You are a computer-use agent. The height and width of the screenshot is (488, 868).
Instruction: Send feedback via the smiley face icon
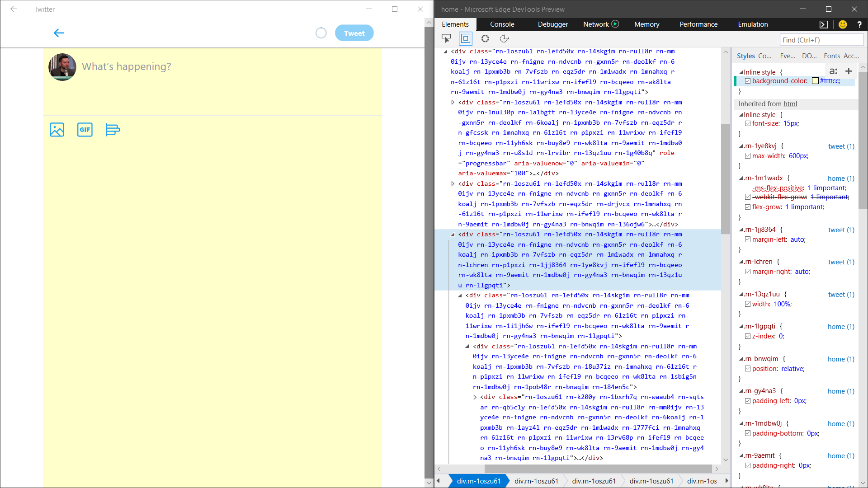coord(842,25)
